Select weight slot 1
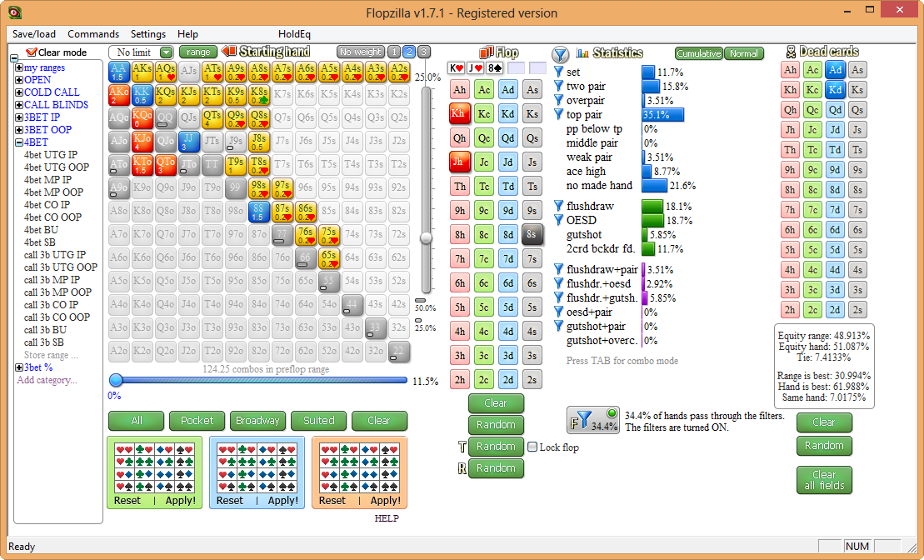Screen dimensions: 924x560 394,52
